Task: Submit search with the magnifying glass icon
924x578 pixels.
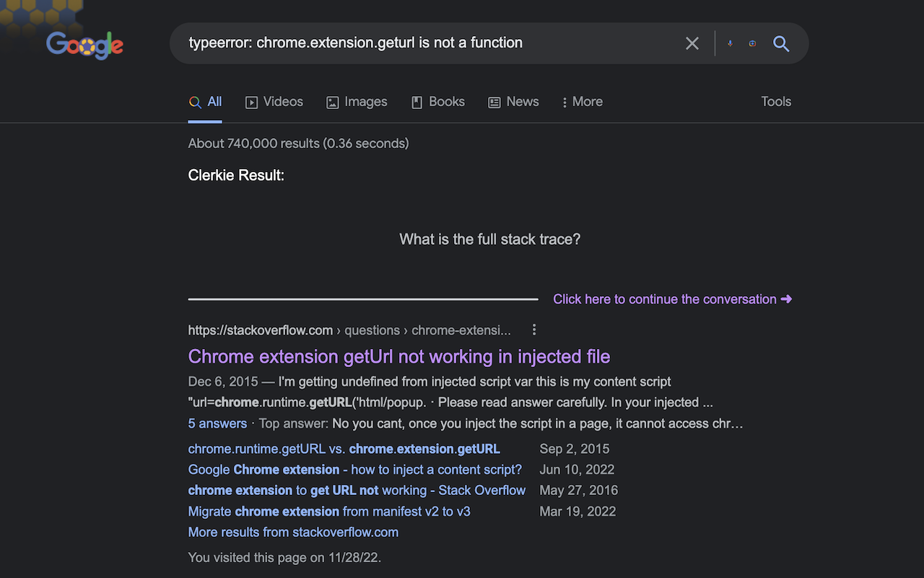Action: (x=781, y=43)
